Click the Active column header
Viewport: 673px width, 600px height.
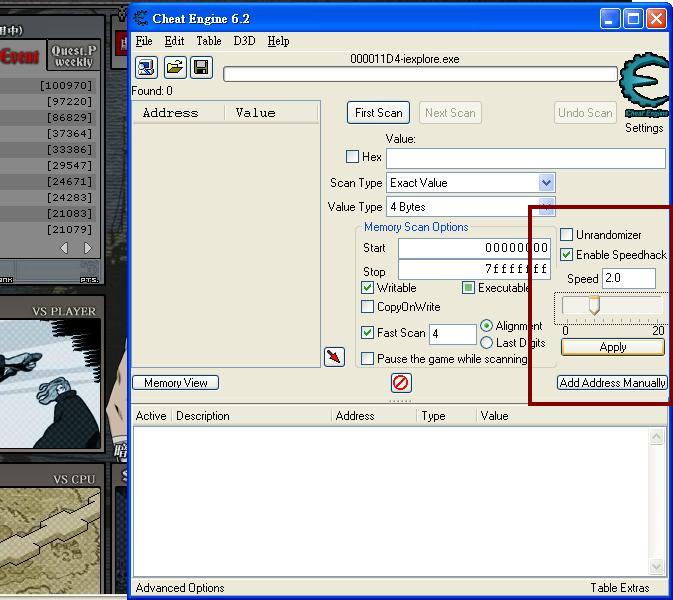tap(151, 416)
